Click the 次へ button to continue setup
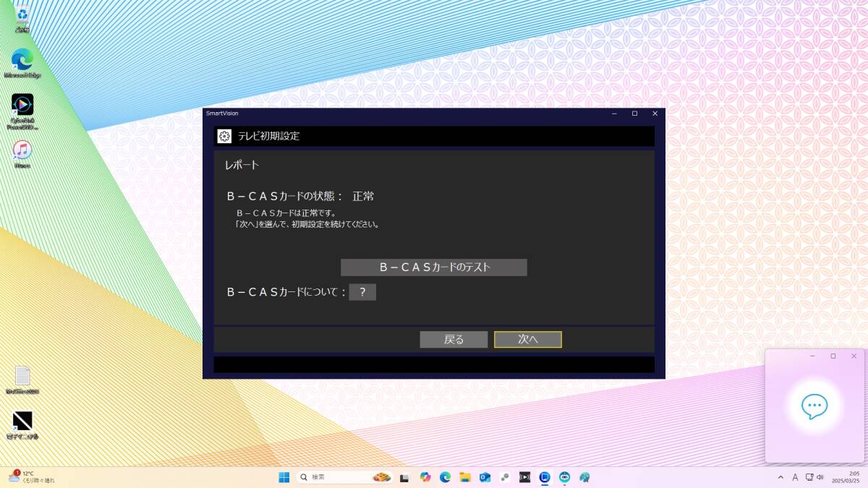The width and height of the screenshot is (868, 488). [x=528, y=340]
